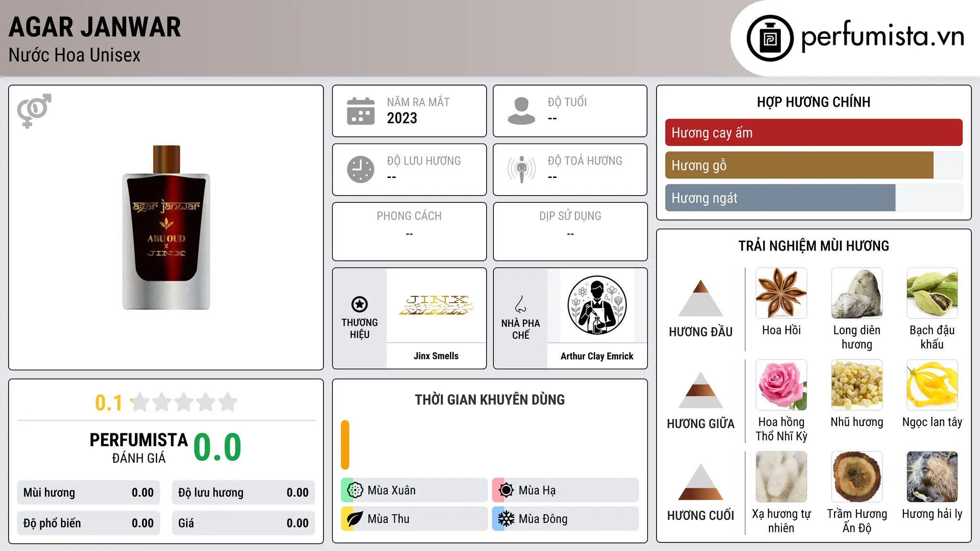
Task: Select the Mùa Thu season button
Action: 414,519
